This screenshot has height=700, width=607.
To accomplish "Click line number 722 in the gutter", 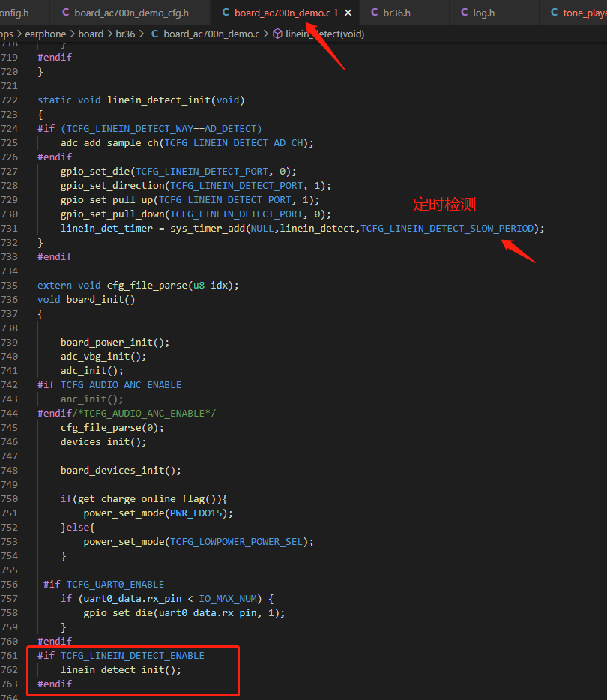I will pos(10,100).
